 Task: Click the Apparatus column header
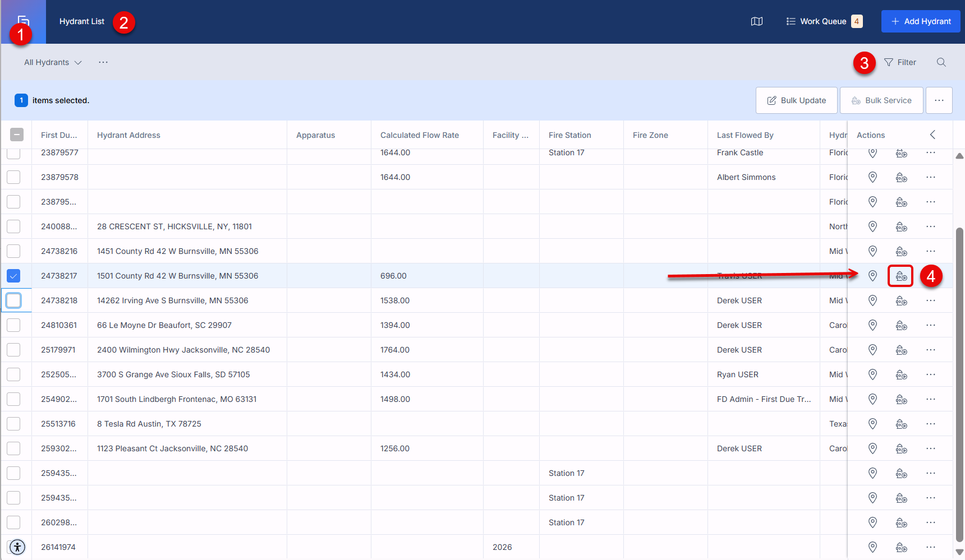(315, 135)
